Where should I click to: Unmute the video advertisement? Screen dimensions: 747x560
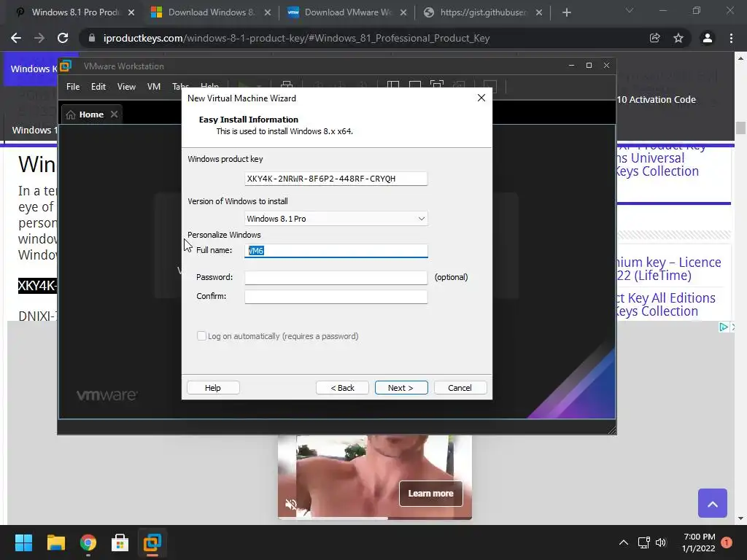290,505
